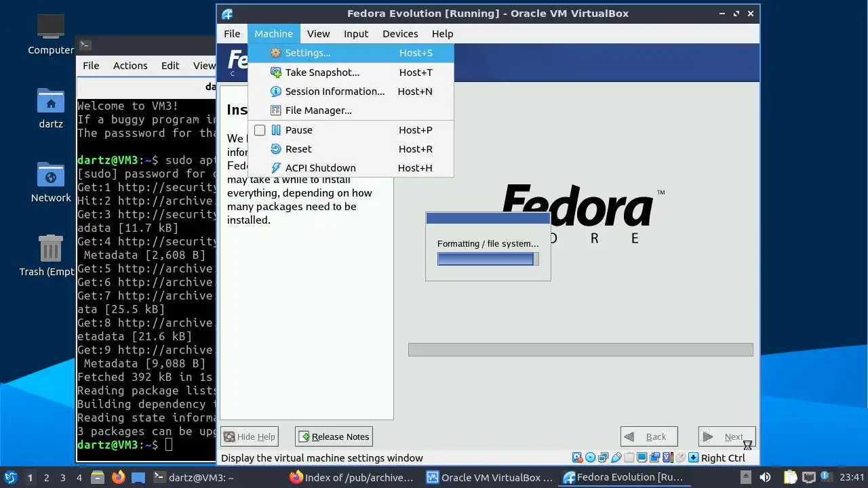The height and width of the screenshot is (488, 868).
Task: Click the installer Back button
Action: coord(649,436)
